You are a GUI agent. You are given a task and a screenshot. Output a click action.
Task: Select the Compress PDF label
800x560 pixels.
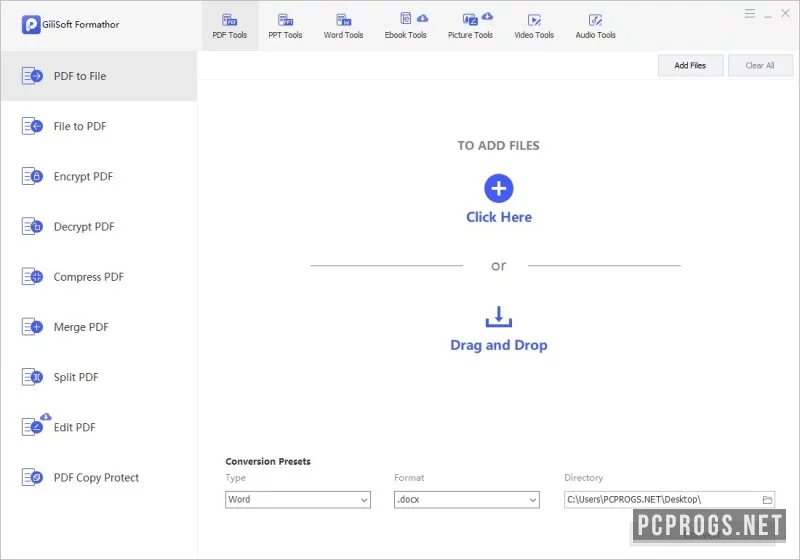coord(89,277)
